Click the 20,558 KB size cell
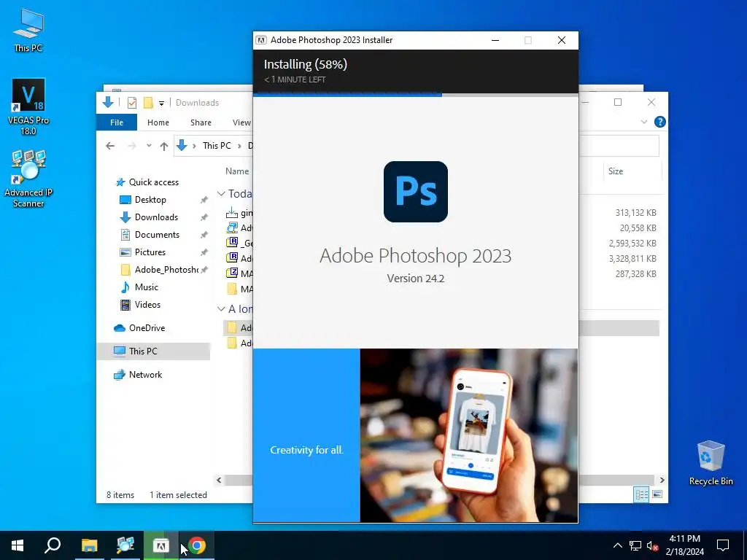Screen dimensions: 747x560 (x=638, y=228)
